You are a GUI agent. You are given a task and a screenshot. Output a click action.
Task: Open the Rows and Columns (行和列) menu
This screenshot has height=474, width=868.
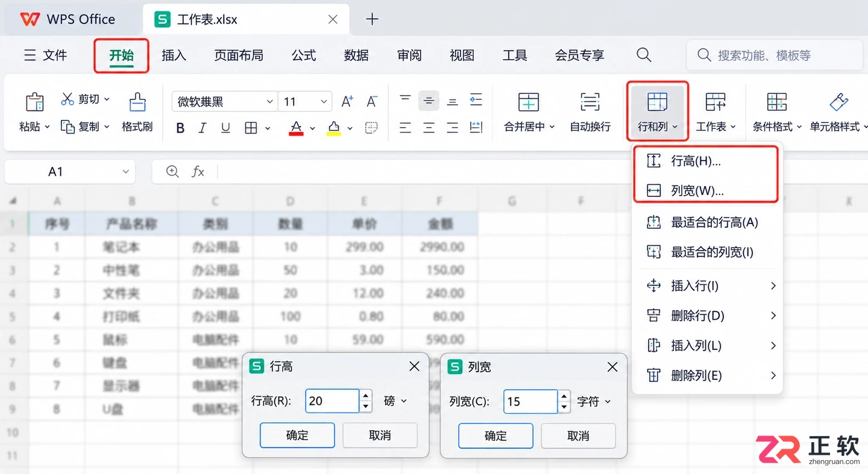tap(657, 112)
